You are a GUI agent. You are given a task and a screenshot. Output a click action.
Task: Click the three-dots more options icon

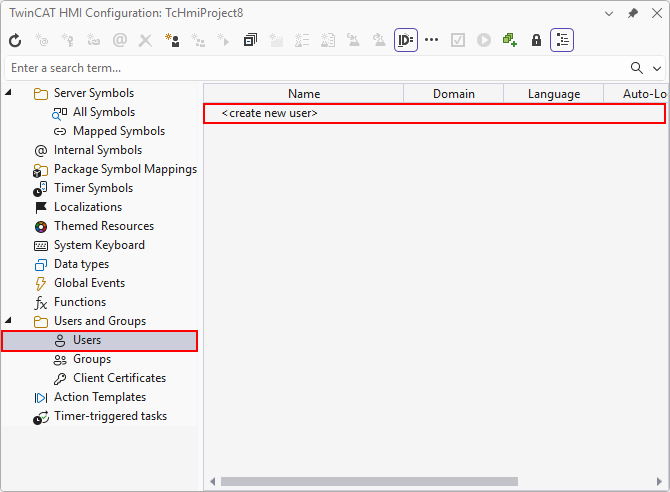coord(432,41)
